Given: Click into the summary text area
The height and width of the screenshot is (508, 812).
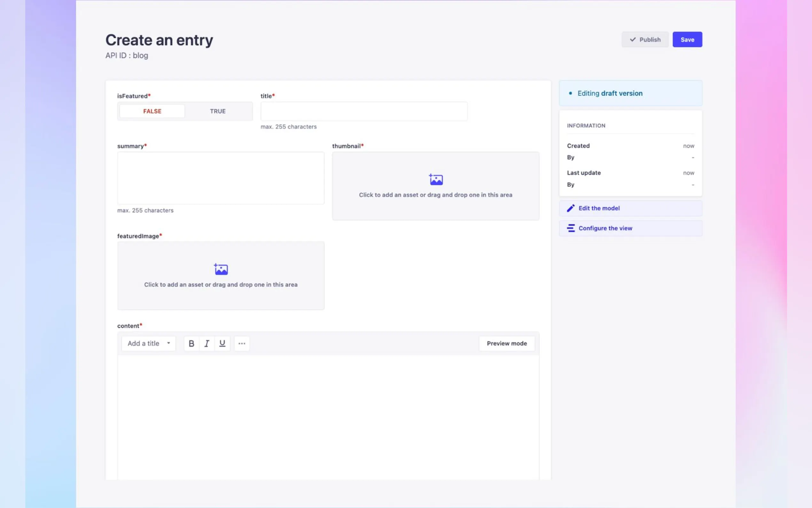Looking at the screenshot, I should coord(221,178).
